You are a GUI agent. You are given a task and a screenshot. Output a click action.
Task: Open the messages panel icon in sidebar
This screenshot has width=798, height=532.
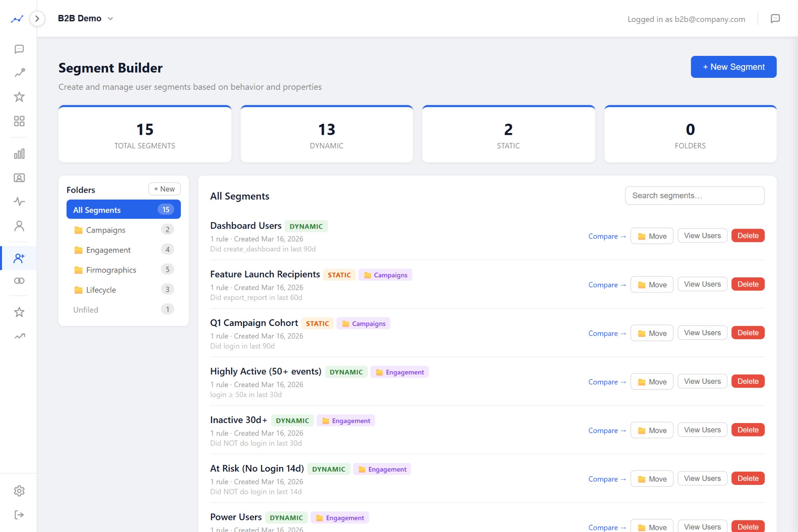coord(19,49)
